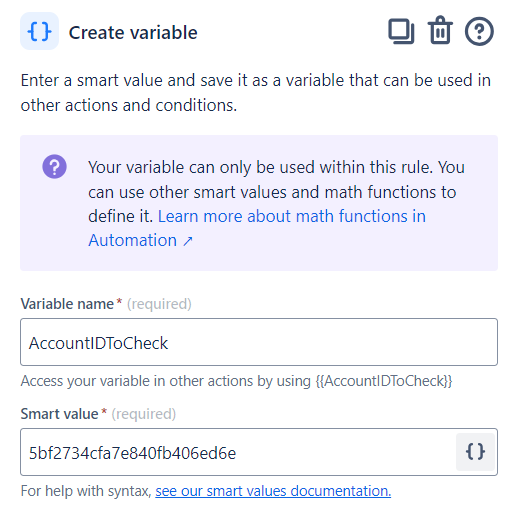The height and width of the screenshot is (517, 506).
Task: Focus the Smart value input field
Action: 238,452
